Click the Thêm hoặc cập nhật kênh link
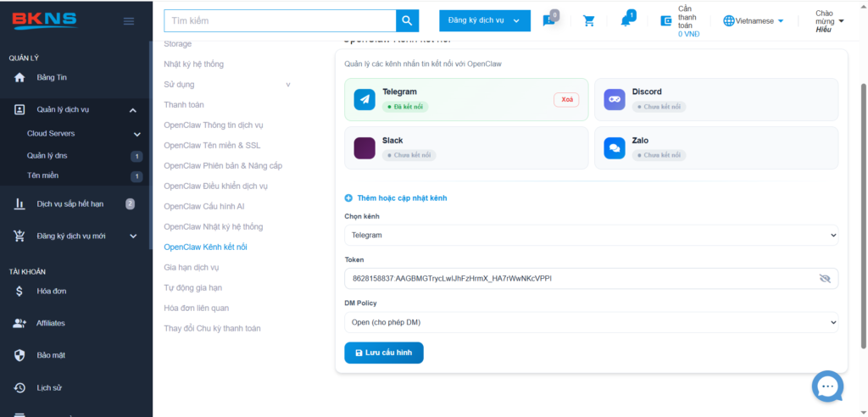 tap(402, 197)
